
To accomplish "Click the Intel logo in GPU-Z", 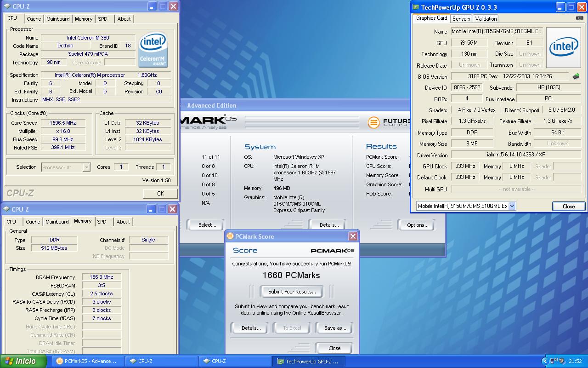I will click(564, 47).
